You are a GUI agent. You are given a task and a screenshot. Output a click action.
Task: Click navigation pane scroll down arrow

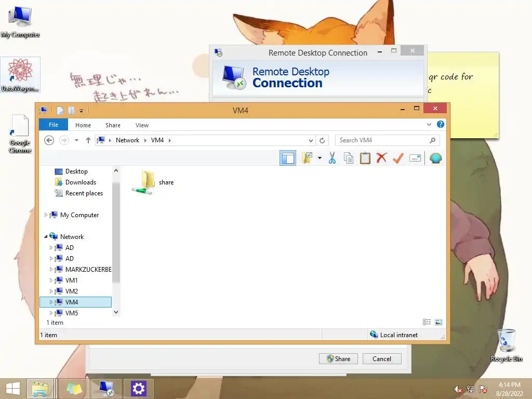116,312
